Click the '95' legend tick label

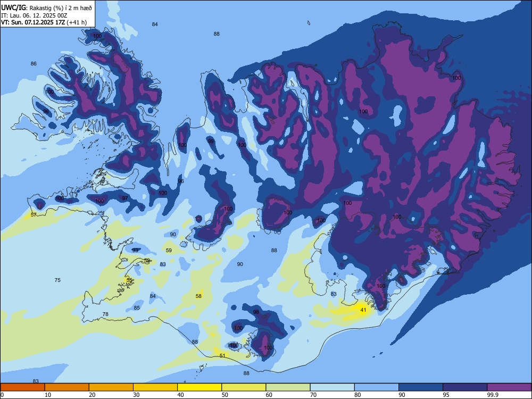click(x=446, y=395)
